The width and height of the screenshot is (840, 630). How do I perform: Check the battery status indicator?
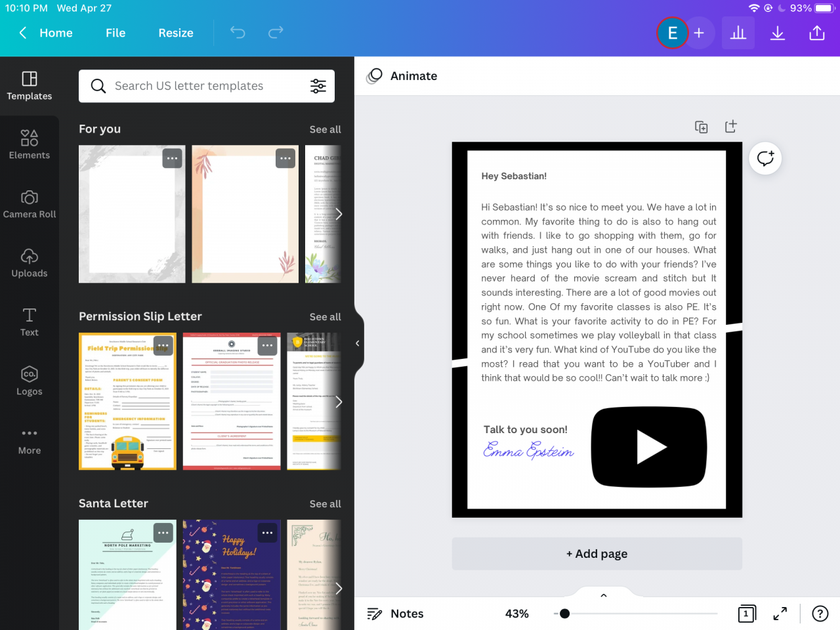pos(824,9)
